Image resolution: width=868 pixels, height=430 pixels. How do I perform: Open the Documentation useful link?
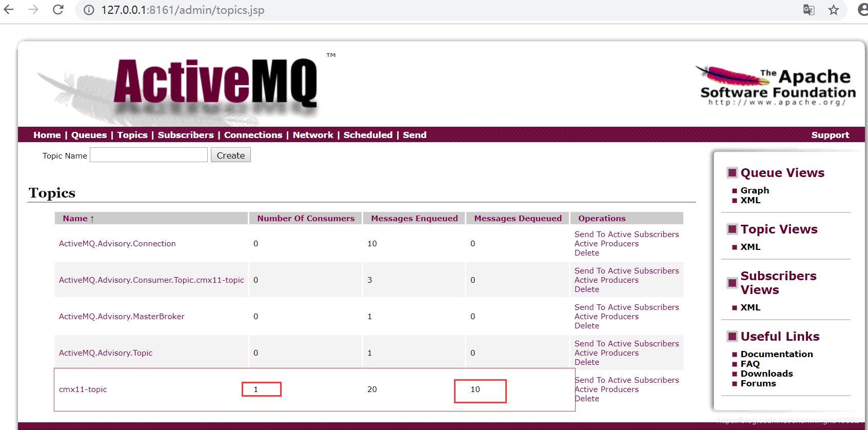(x=777, y=354)
